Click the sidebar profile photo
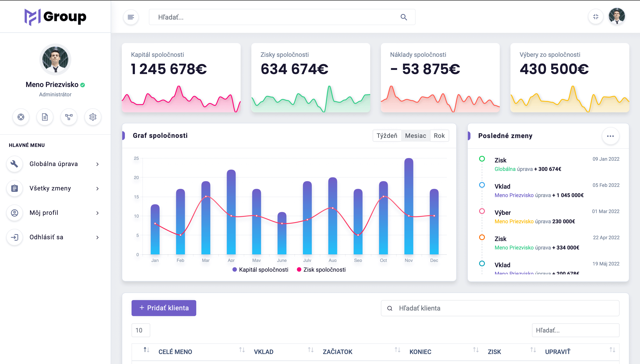640x364 pixels. click(55, 59)
